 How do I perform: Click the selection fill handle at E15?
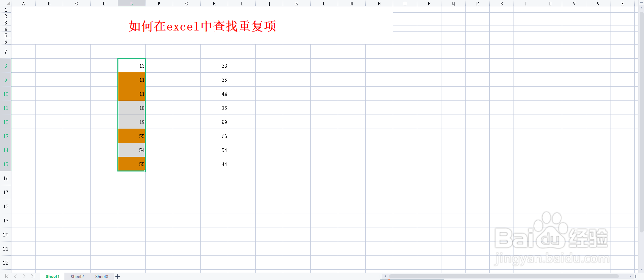[x=145, y=171]
